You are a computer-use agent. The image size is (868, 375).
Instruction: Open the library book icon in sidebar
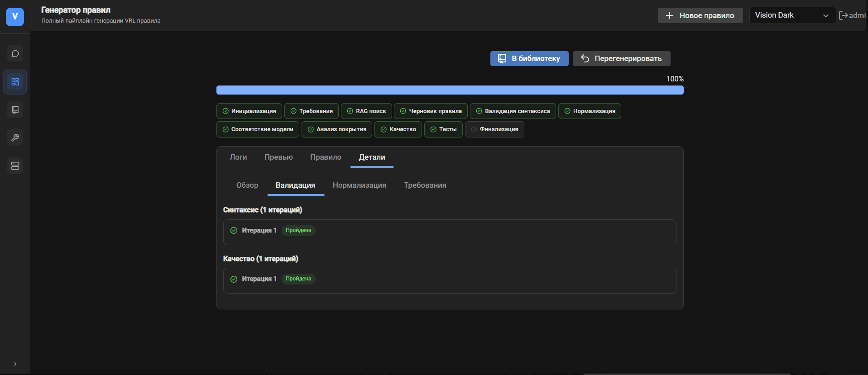pos(15,110)
